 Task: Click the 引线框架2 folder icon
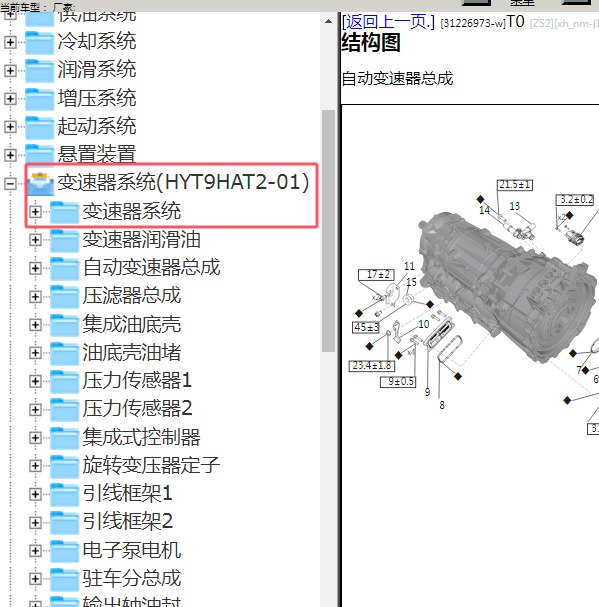[64, 523]
